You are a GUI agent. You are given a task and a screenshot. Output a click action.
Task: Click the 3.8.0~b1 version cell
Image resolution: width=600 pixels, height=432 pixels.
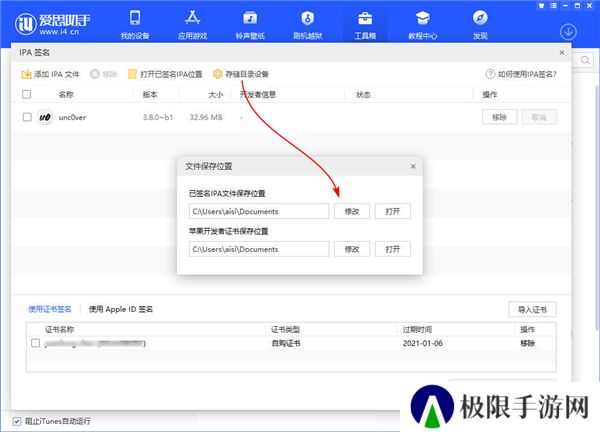pyautogui.click(x=158, y=117)
